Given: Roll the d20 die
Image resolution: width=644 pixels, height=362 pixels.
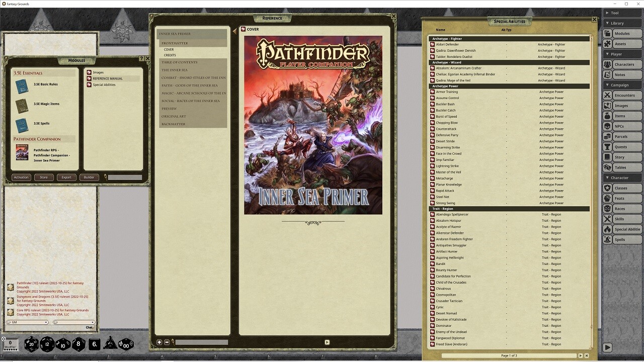Looking at the screenshot, I should click(31, 344).
